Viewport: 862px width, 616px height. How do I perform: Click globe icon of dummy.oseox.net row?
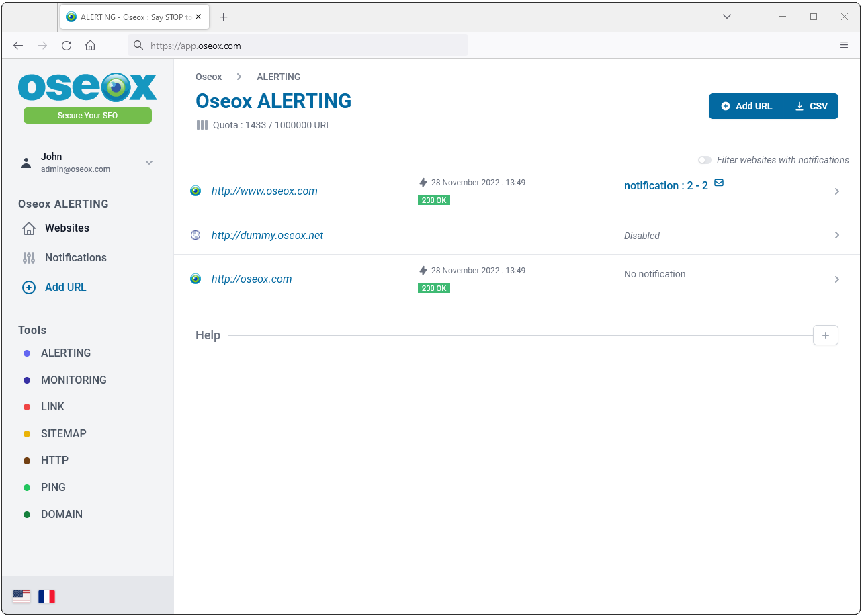pos(196,235)
